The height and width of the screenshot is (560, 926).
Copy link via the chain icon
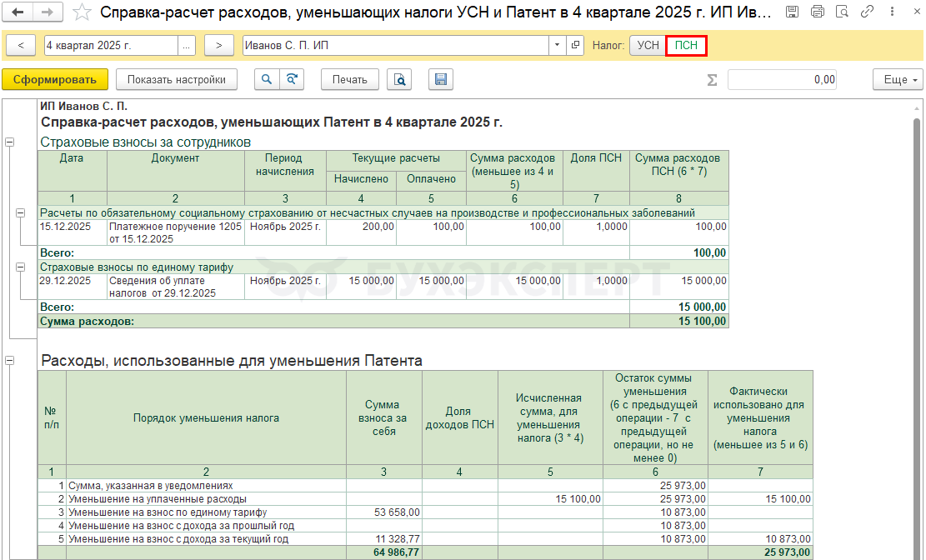tap(868, 12)
